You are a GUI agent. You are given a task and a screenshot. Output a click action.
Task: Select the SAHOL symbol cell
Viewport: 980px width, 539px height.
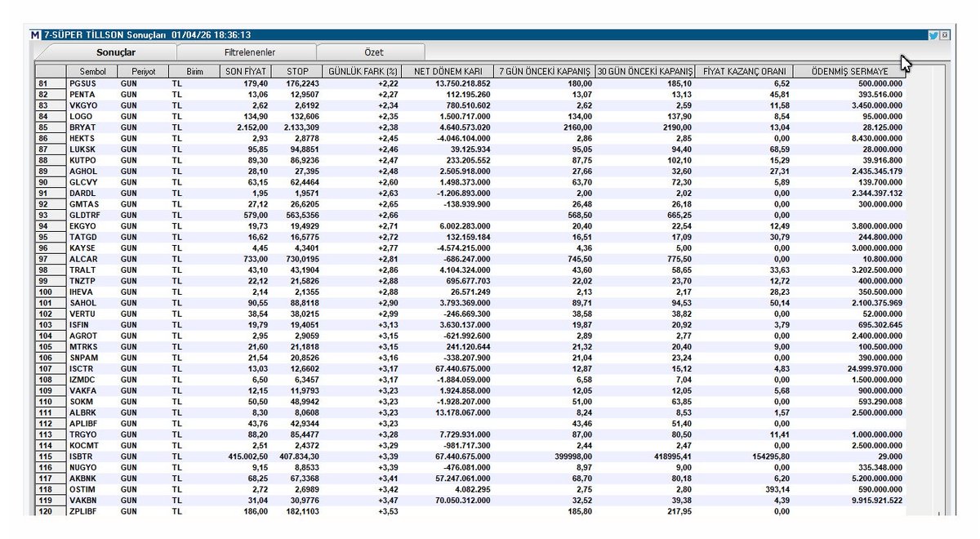(x=92, y=304)
